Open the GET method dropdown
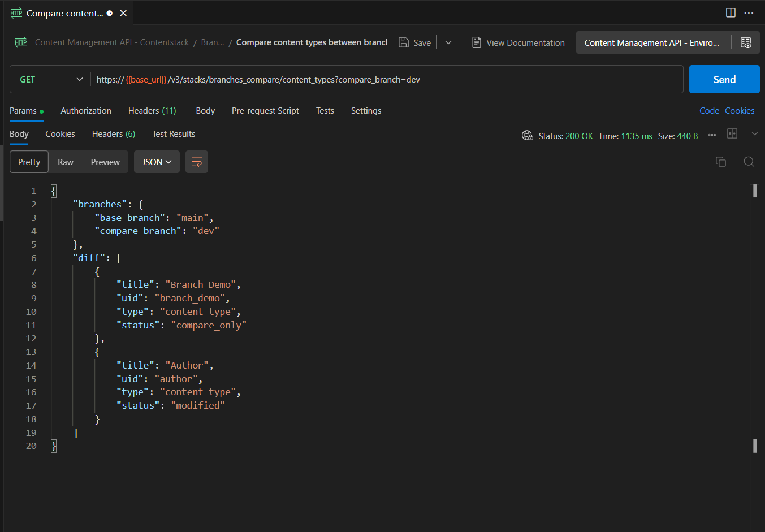This screenshot has width=765, height=532. [x=50, y=80]
